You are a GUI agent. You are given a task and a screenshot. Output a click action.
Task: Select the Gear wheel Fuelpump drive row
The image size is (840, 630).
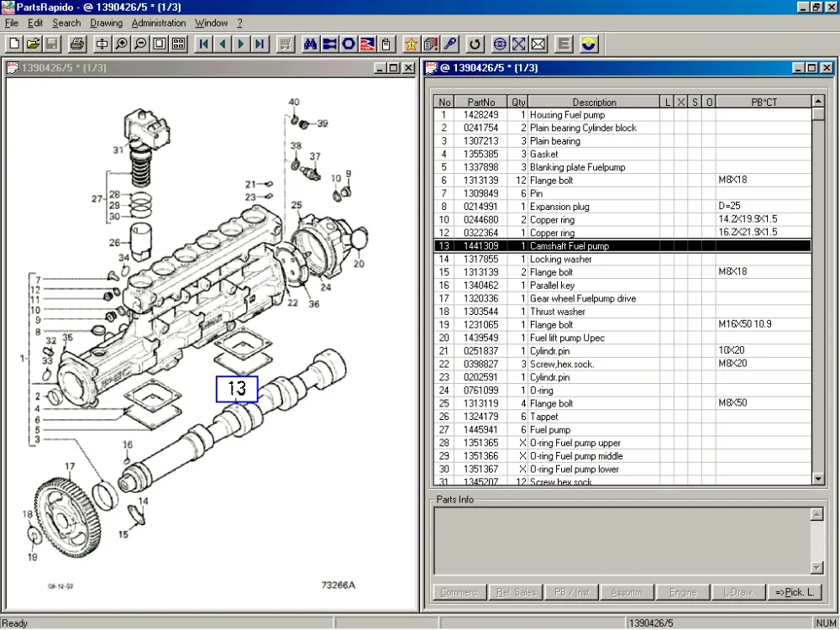point(582,298)
